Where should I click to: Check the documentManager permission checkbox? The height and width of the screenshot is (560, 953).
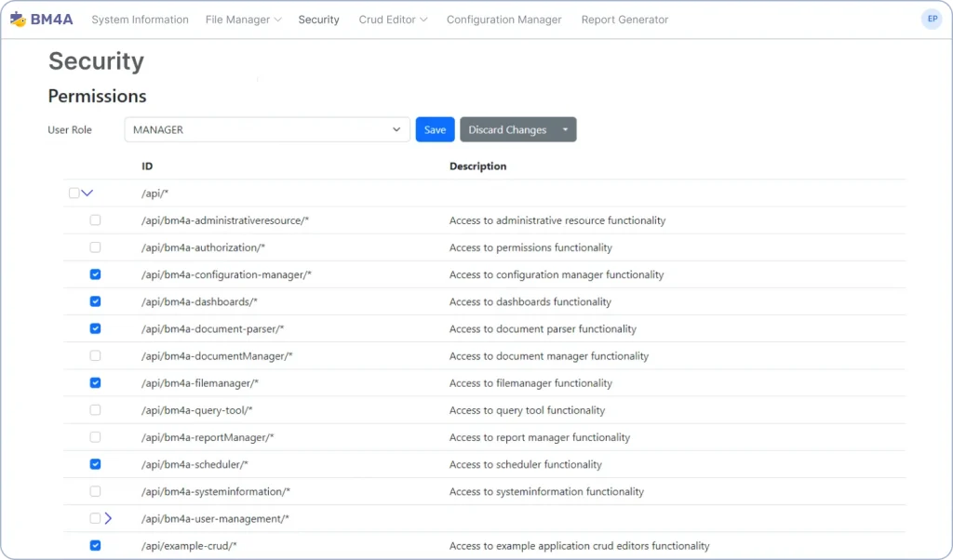tap(96, 356)
